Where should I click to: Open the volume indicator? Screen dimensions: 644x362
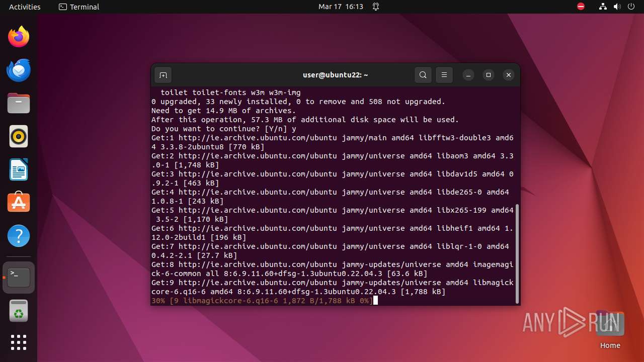click(x=617, y=7)
